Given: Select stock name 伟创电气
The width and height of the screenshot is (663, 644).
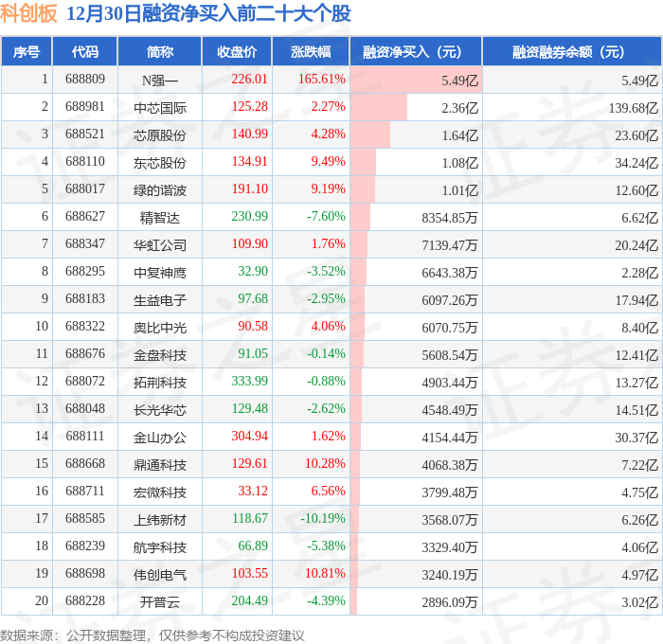Looking at the screenshot, I should click(160, 575).
